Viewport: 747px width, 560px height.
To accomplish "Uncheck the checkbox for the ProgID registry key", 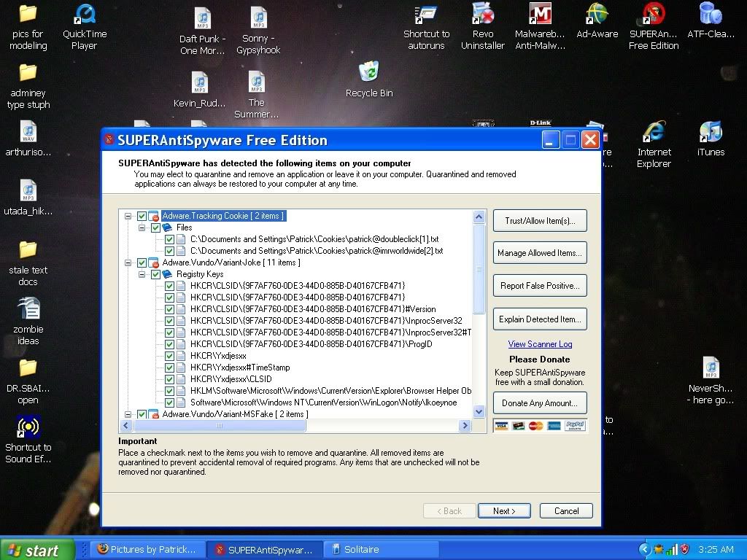I will click(x=169, y=344).
